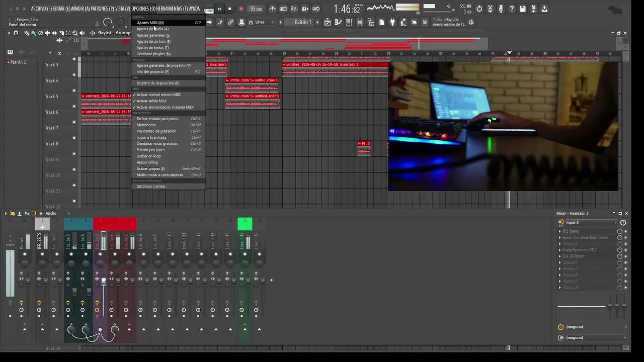Click the plugin picker plug icon

pyautogui.click(x=393, y=22)
